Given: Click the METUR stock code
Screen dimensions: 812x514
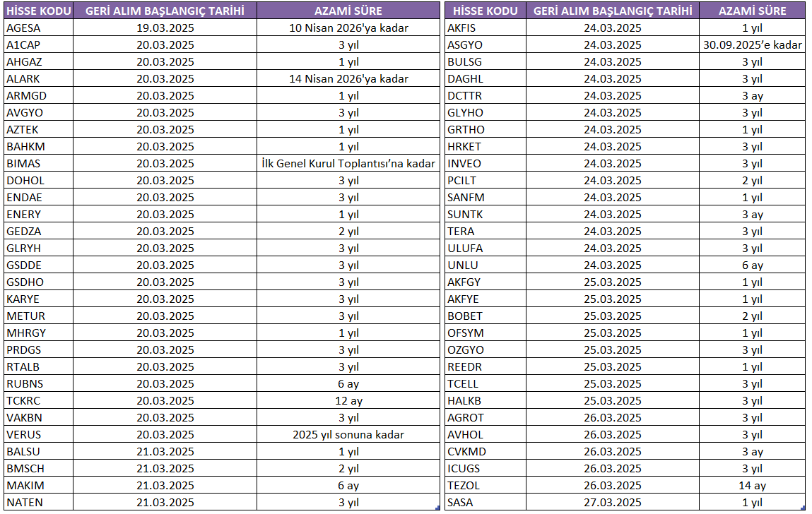Looking at the screenshot, I should (x=38, y=316).
